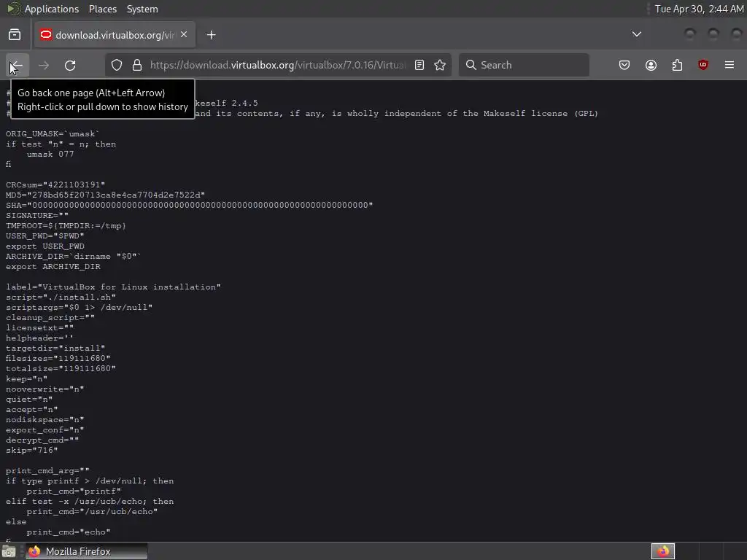Open the Applications menu
The height and width of the screenshot is (560, 747).
[52, 9]
